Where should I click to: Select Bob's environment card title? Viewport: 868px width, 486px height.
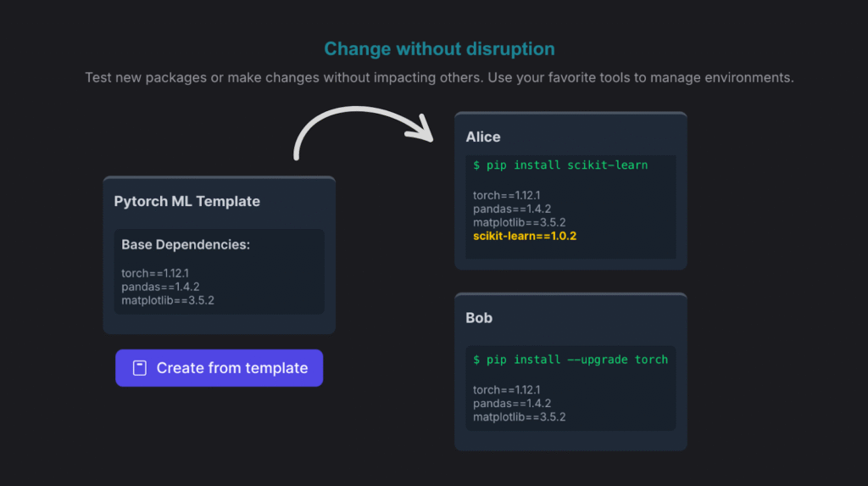479,318
